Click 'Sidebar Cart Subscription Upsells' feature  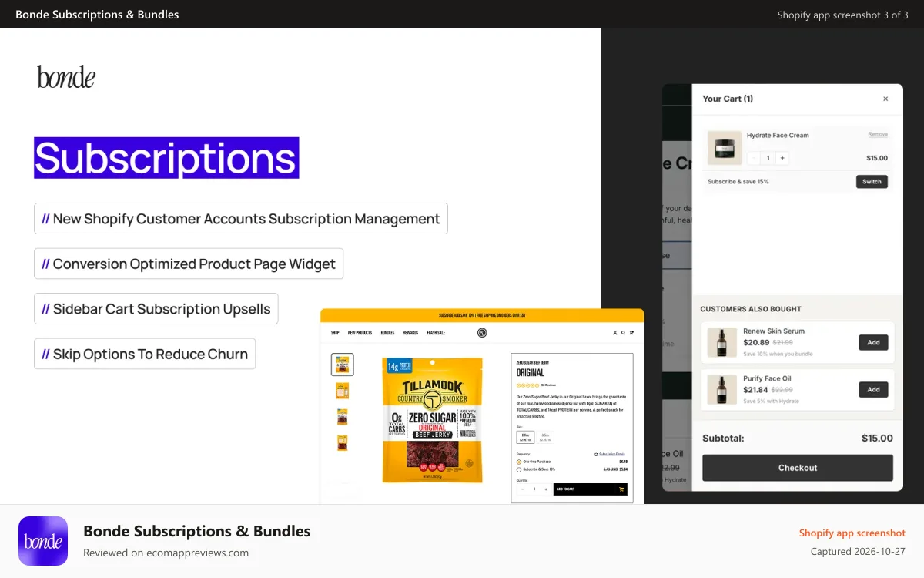[156, 309]
